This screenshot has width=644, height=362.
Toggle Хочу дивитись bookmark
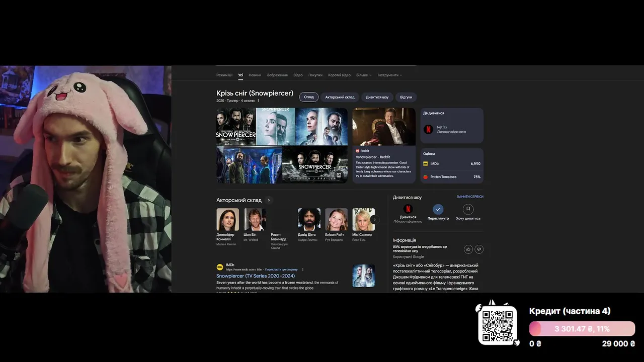pos(468,209)
